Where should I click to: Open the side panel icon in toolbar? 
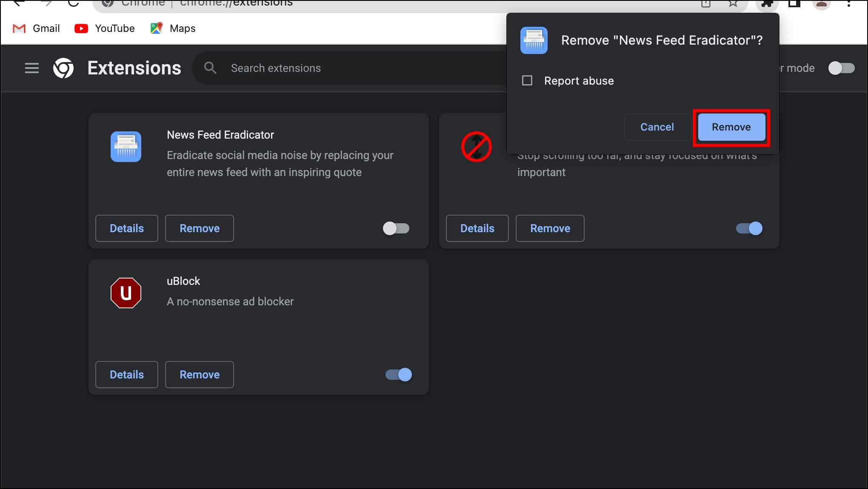(794, 4)
